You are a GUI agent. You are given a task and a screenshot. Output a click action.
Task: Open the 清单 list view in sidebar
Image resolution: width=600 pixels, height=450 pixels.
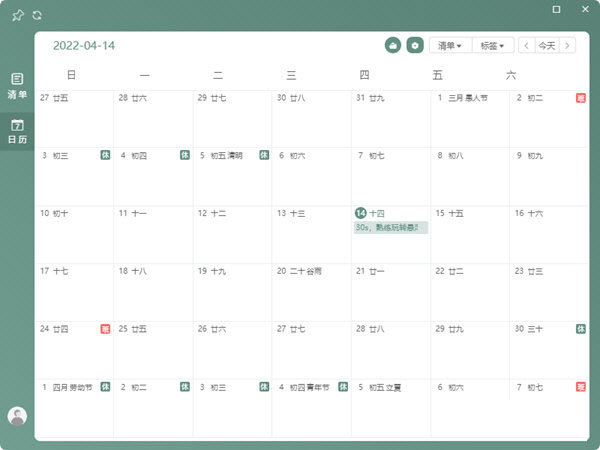(x=17, y=85)
